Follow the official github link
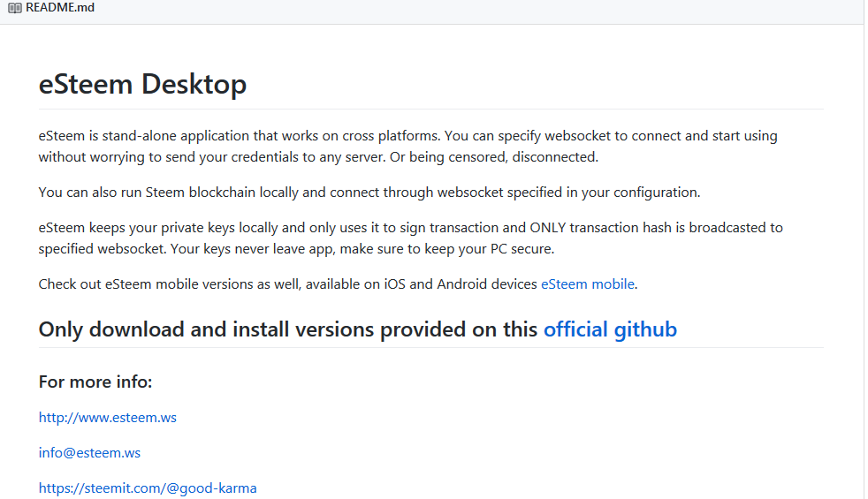The height and width of the screenshot is (499, 868). click(x=610, y=329)
